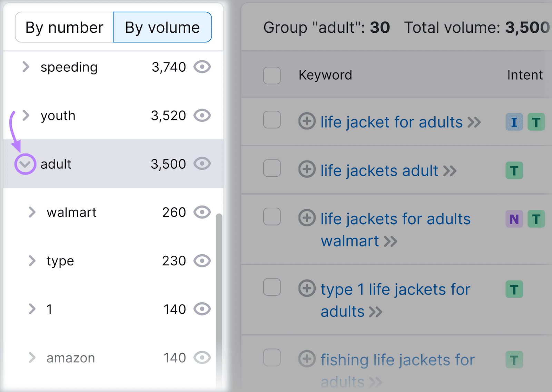Select the 'By volume' tab
Screen dimensions: 552x392
162,27
